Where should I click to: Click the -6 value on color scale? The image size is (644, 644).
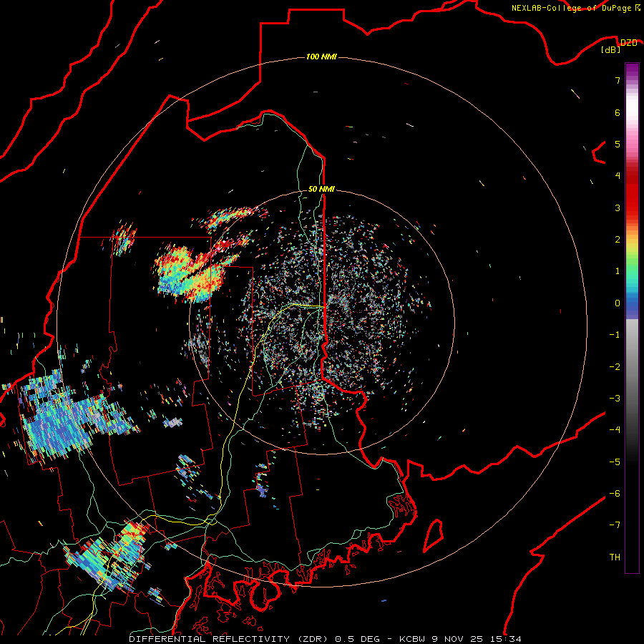pos(615,494)
